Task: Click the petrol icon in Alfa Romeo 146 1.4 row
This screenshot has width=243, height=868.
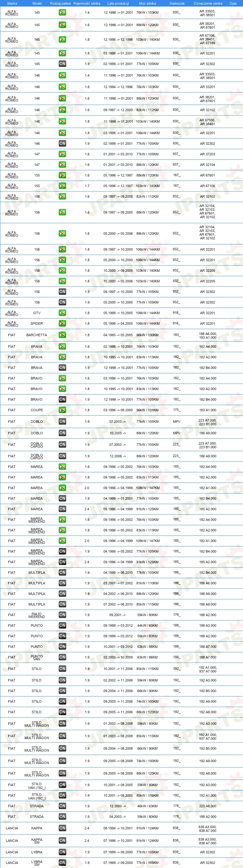Action: pos(62,75)
